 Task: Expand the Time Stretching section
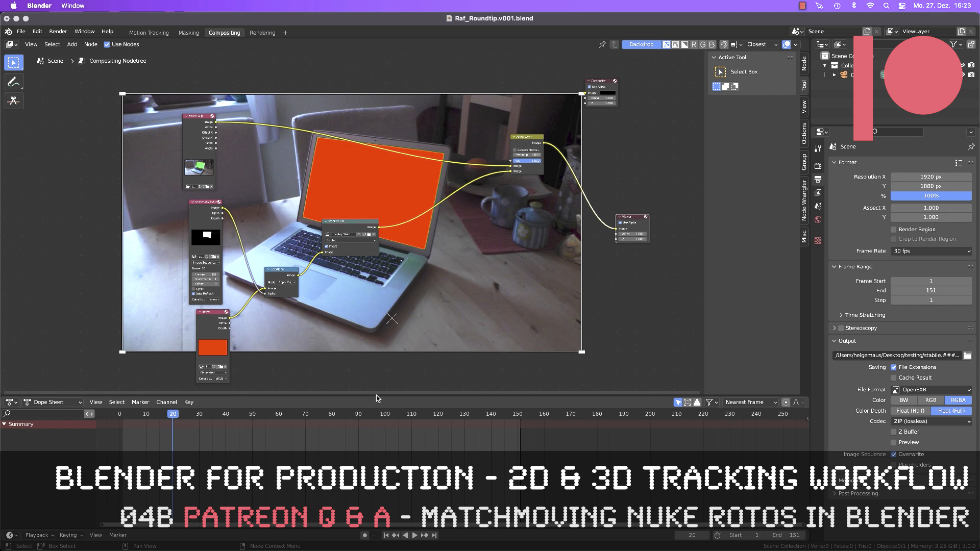[x=841, y=315]
